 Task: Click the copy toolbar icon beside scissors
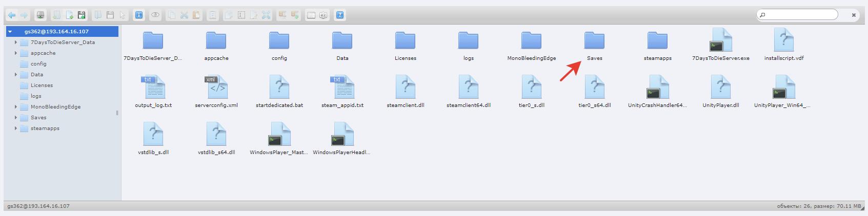coord(172,15)
